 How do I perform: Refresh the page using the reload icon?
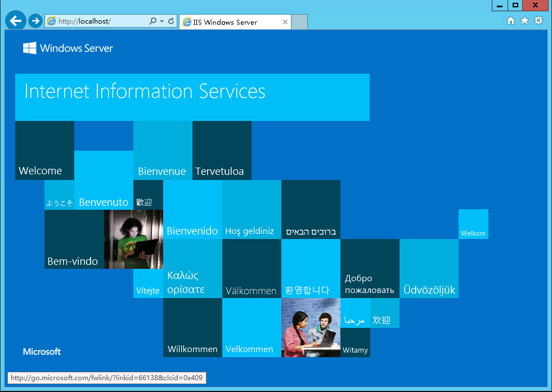pos(171,21)
